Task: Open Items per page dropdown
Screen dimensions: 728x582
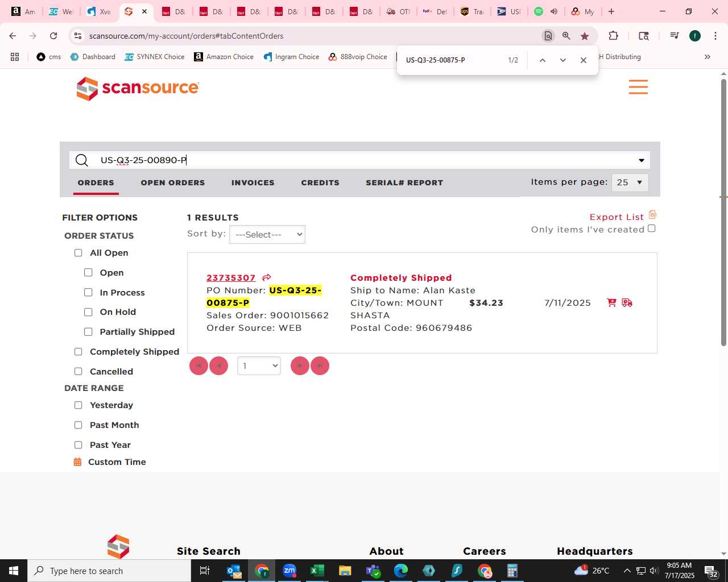Action: click(630, 182)
